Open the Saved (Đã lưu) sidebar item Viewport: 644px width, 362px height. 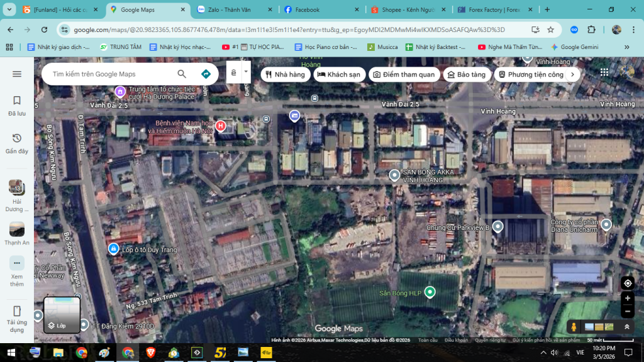pos(17,106)
